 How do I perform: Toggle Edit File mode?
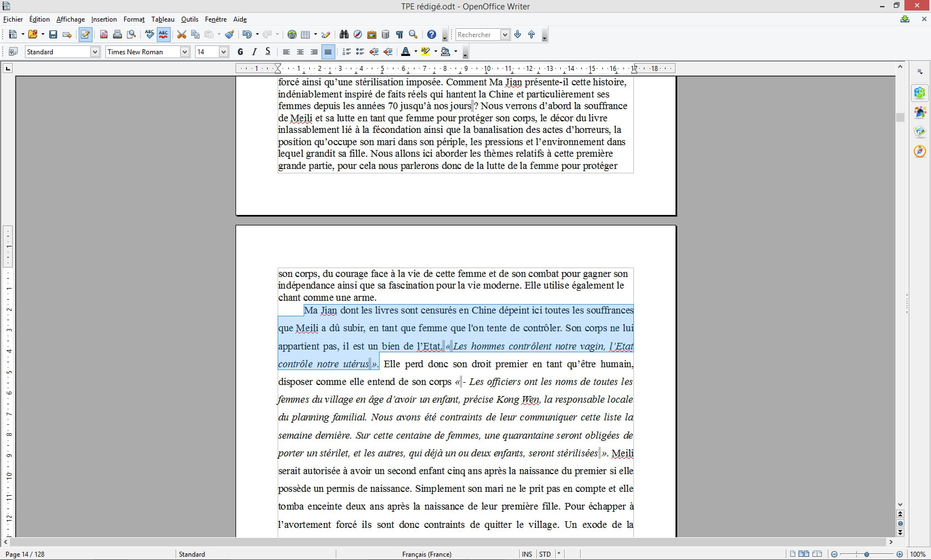[85, 35]
